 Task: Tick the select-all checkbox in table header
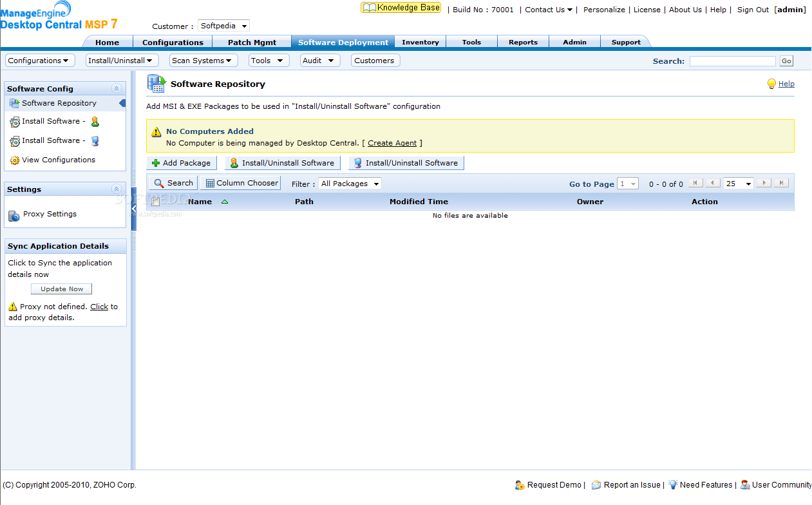click(x=155, y=202)
